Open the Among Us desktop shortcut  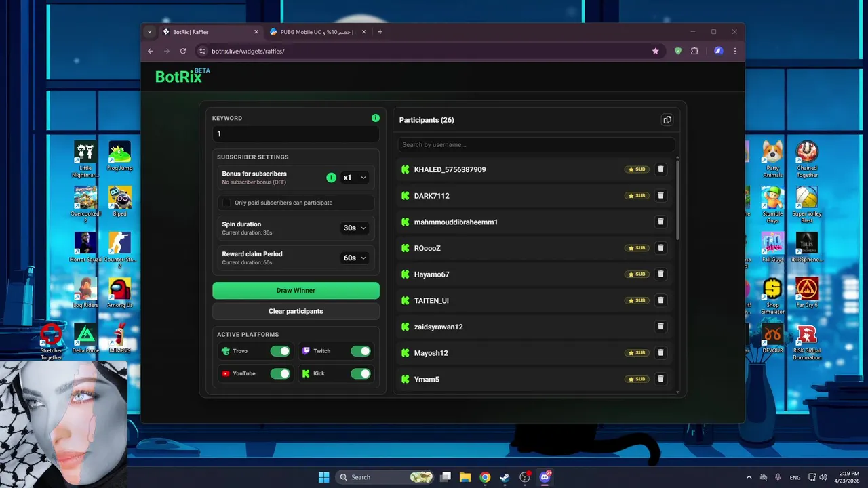point(120,293)
